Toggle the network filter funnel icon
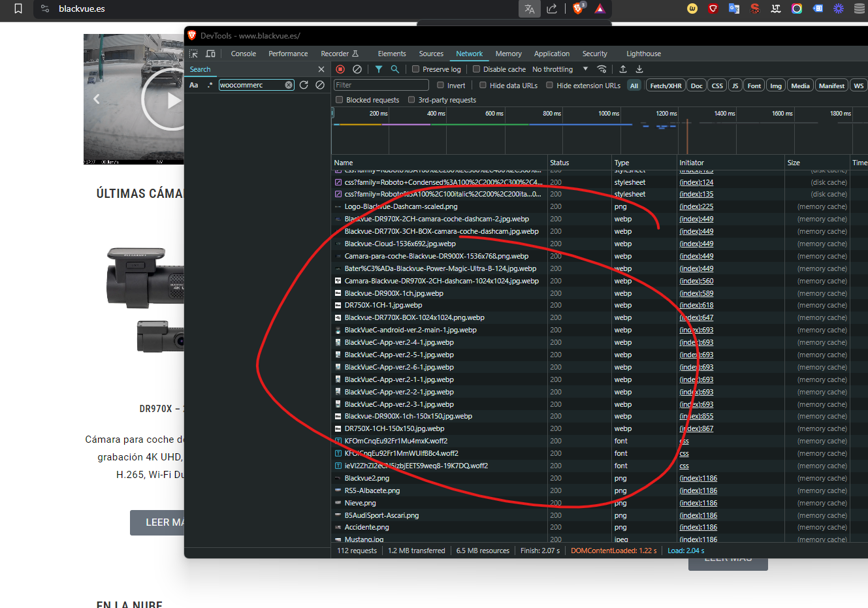 click(x=379, y=69)
